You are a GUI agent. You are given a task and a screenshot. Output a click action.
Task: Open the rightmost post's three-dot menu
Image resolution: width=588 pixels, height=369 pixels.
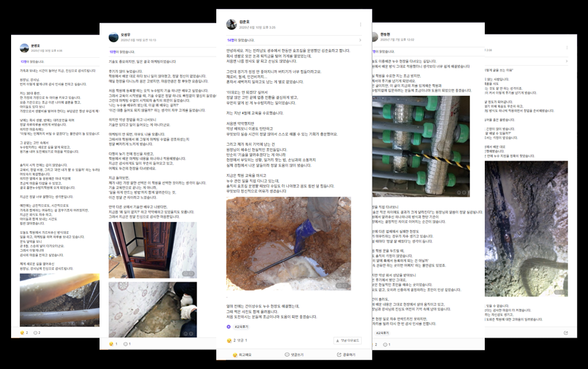[567, 48]
